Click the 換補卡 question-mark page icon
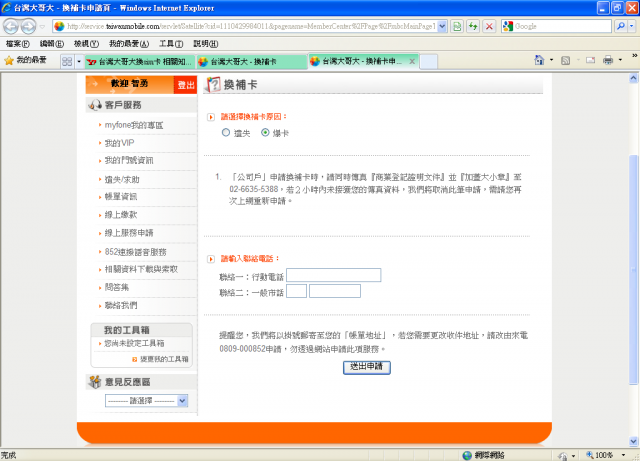This screenshot has width=640, height=461. [213, 85]
